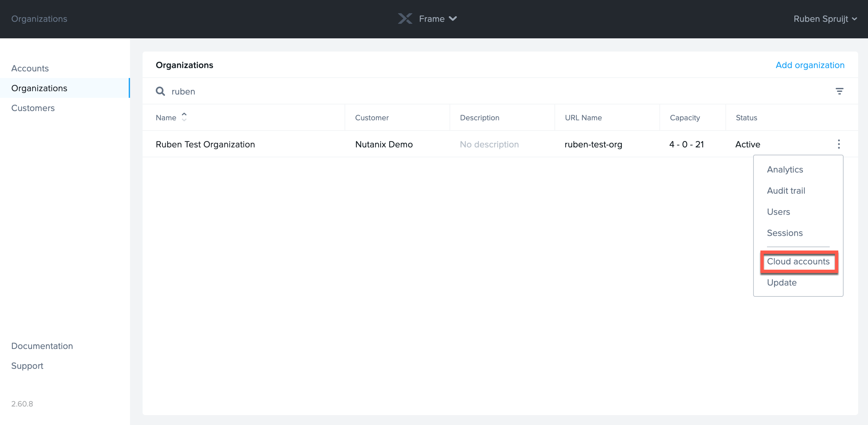Click the three-dot row actions icon
This screenshot has height=425, width=868.
(839, 144)
